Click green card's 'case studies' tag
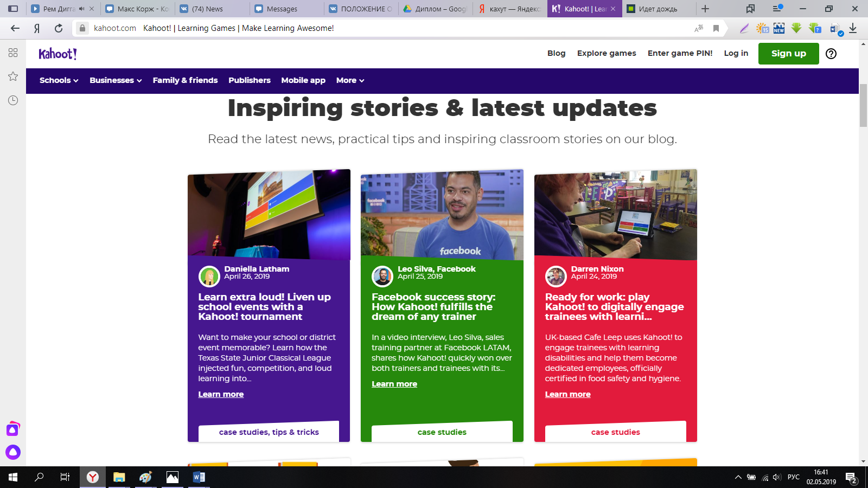This screenshot has width=868, height=488. [x=442, y=432]
